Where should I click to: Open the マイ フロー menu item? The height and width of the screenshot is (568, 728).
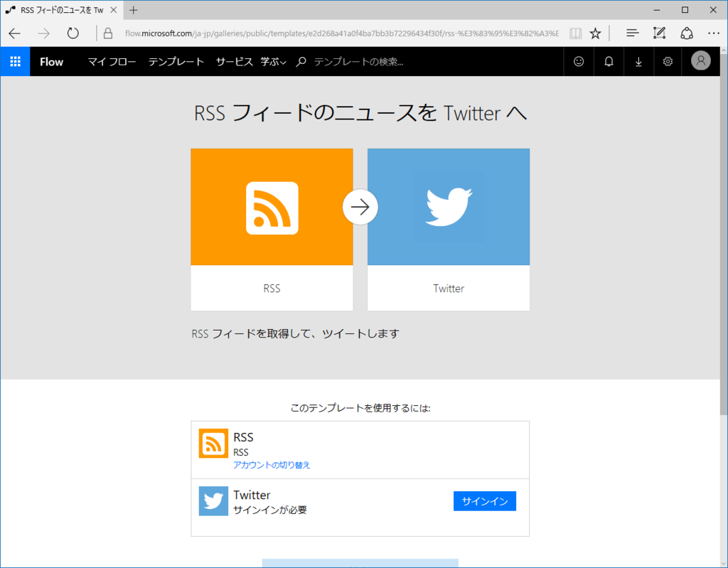tap(112, 62)
